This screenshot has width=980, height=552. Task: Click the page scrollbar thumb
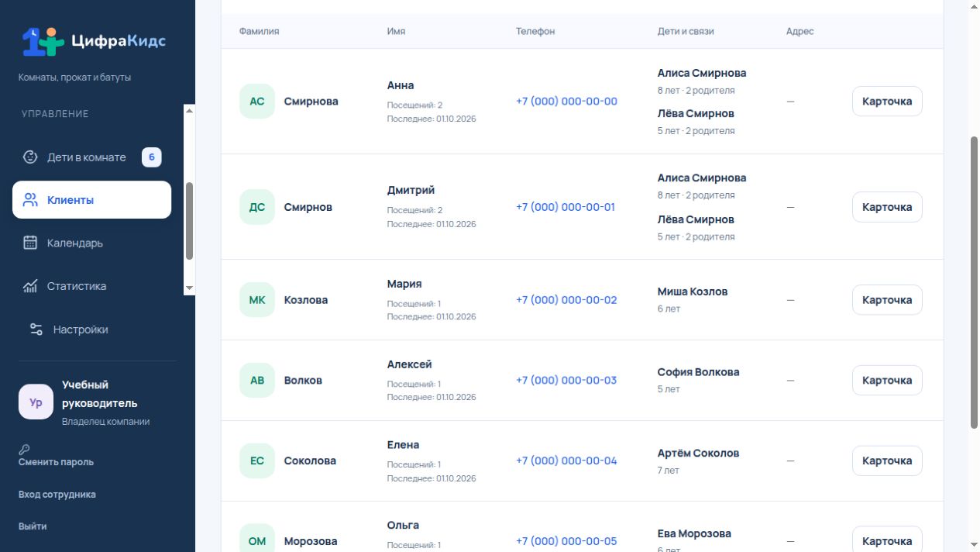[x=975, y=282]
